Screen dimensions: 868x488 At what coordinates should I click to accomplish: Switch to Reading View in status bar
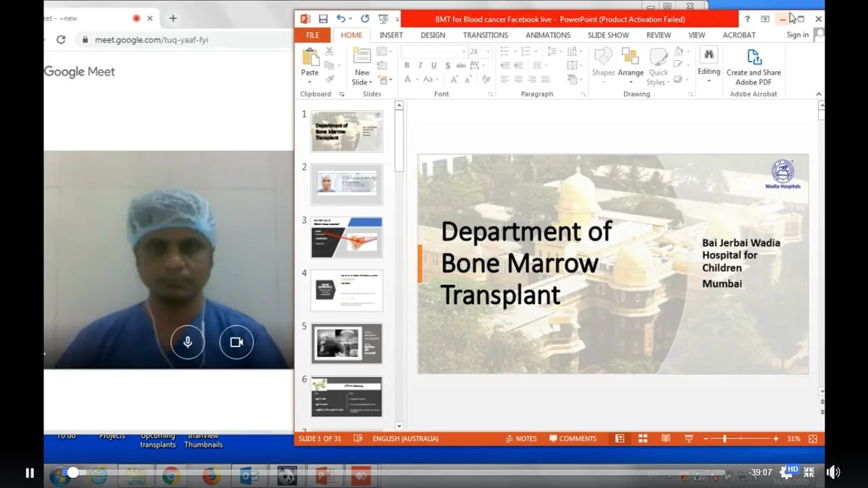(666, 439)
